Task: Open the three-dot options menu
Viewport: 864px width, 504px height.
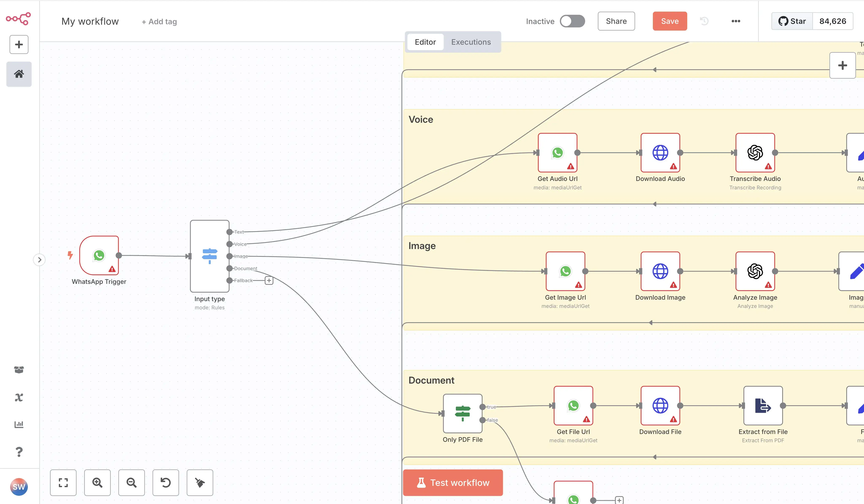Action: pos(735,21)
